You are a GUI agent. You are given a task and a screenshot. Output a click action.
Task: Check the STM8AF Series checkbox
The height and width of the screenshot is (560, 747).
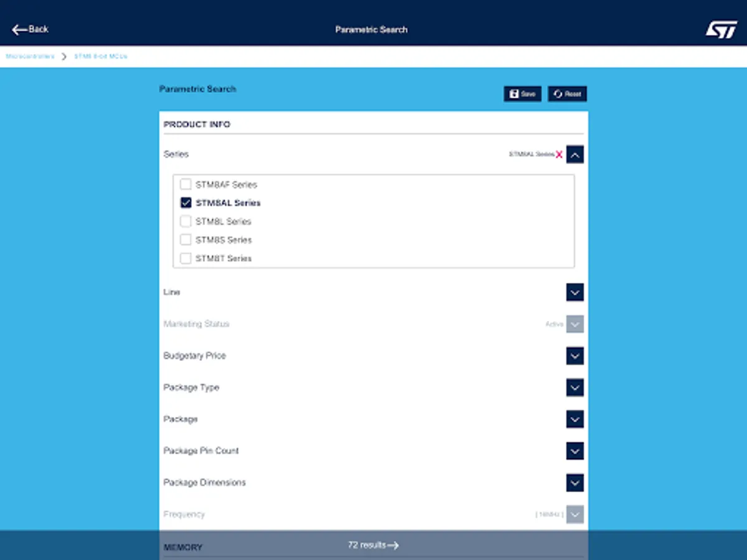tap(186, 184)
